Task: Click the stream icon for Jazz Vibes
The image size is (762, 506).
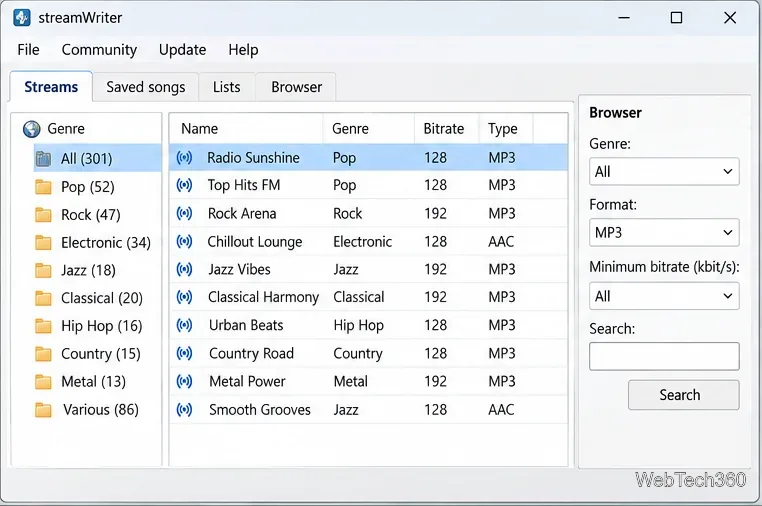Action: click(x=184, y=269)
